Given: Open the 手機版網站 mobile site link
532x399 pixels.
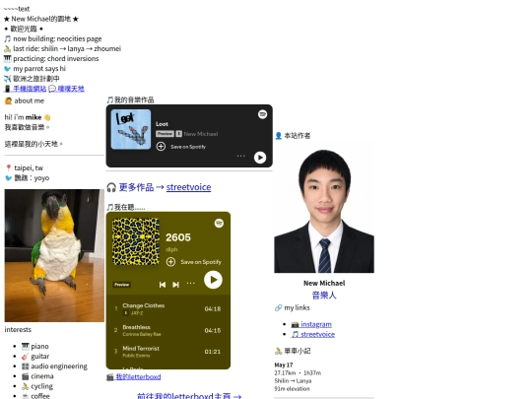Looking at the screenshot, I should click(x=25, y=89).
